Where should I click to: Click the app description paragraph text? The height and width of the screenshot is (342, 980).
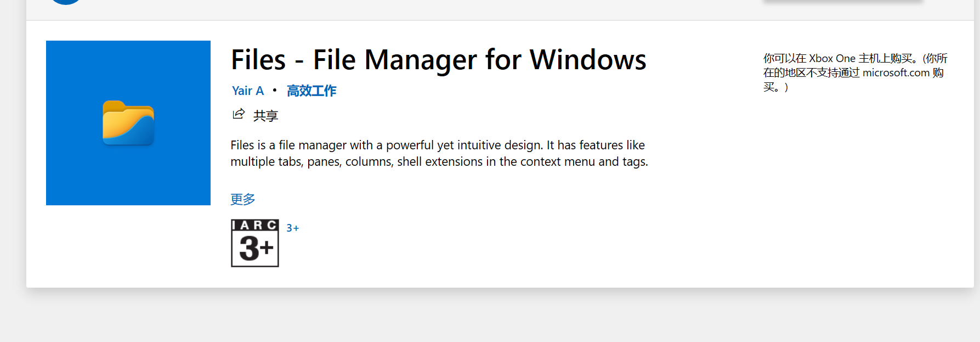click(438, 153)
